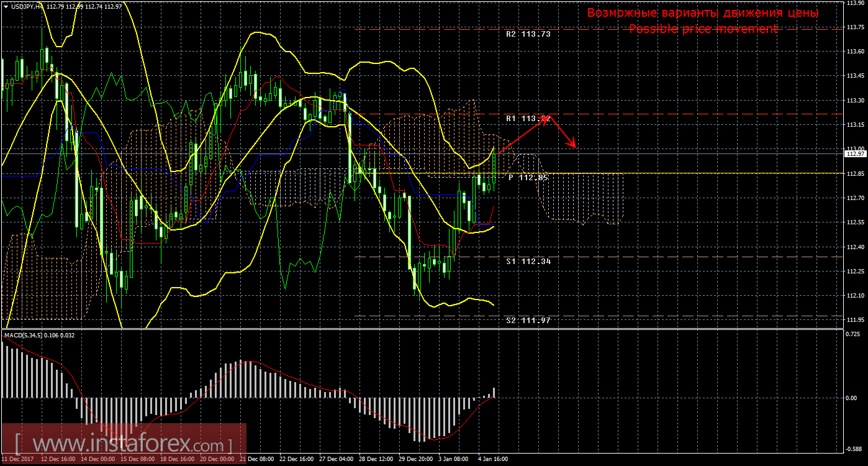868x466 pixels.
Task: Click 112.55 on the price scale
Action: (856, 222)
